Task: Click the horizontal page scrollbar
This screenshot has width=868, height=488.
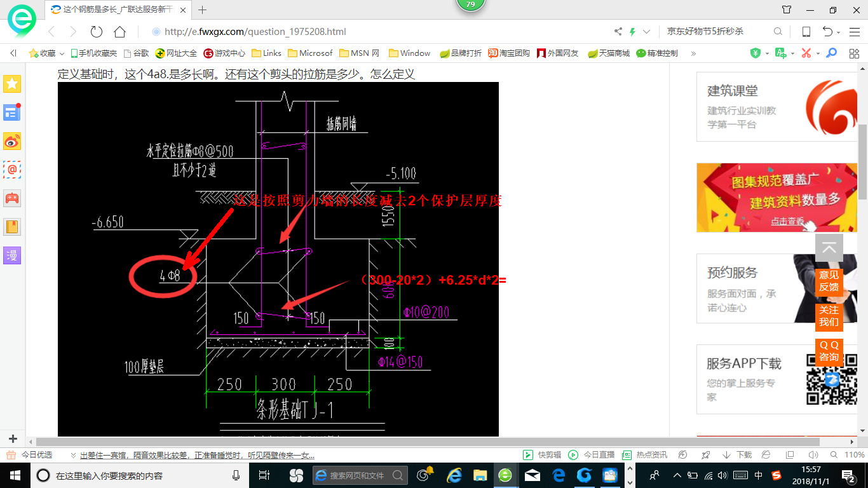Action: coord(428,442)
